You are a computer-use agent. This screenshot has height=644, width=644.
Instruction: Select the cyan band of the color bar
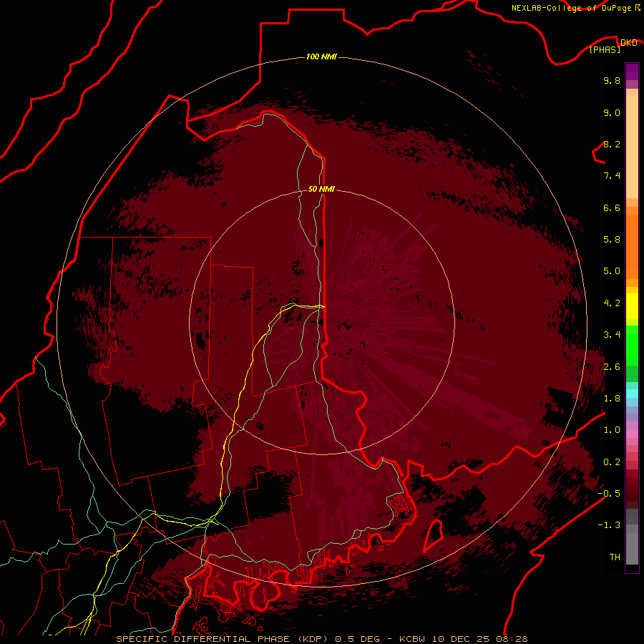[x=632, y=394]
